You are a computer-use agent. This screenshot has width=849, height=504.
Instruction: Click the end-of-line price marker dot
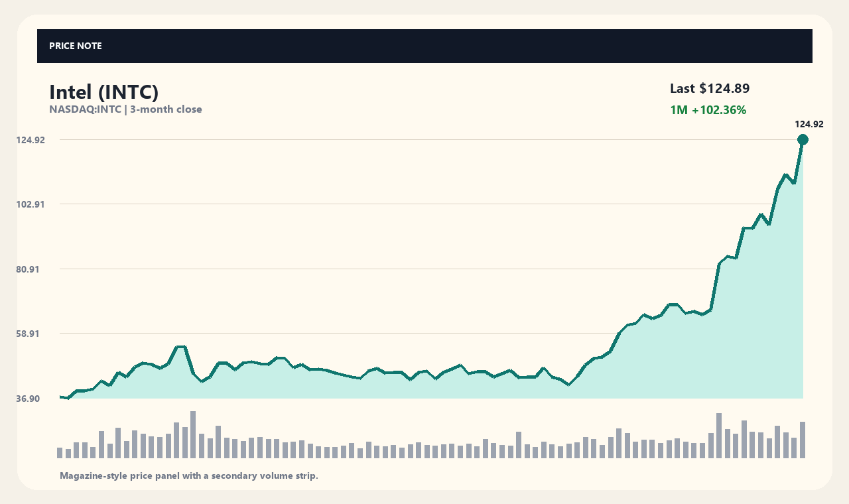803,139
